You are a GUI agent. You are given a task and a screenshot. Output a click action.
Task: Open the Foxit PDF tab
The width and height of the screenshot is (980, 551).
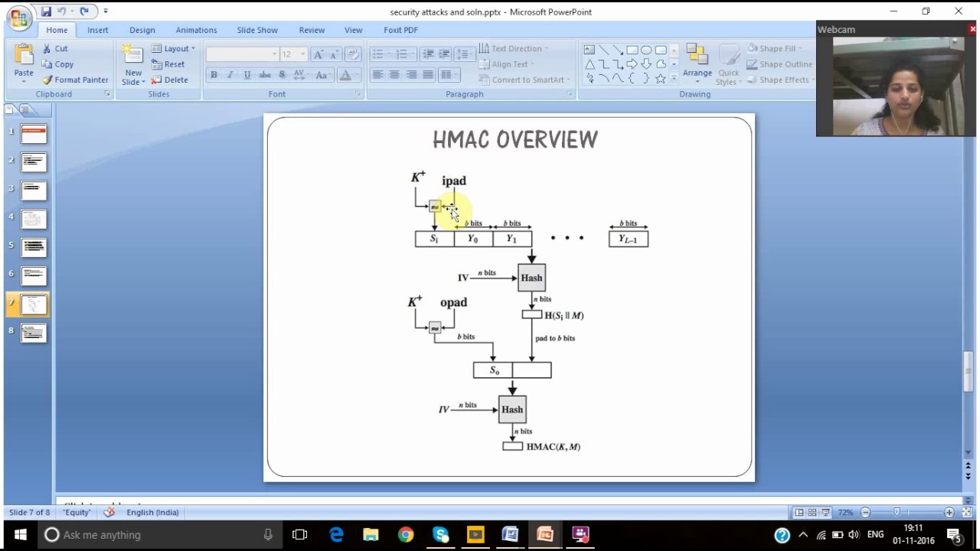pos(400,30)
